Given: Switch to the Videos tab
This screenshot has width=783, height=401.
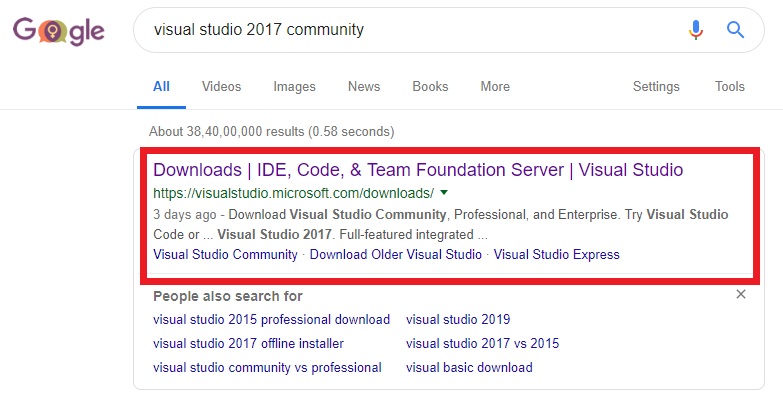Looking at the screenshot, I should coord(221,86).
